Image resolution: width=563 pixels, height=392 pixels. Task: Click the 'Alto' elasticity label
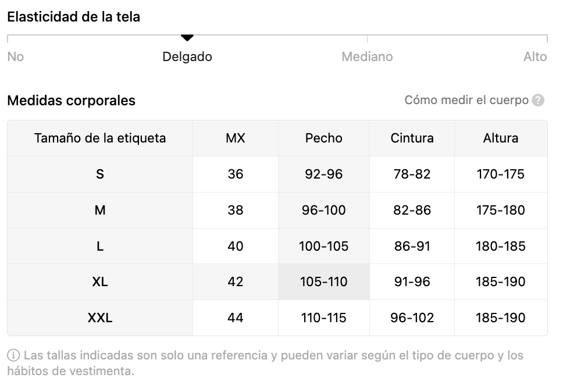pyautogui.click(x=535, y=57)
